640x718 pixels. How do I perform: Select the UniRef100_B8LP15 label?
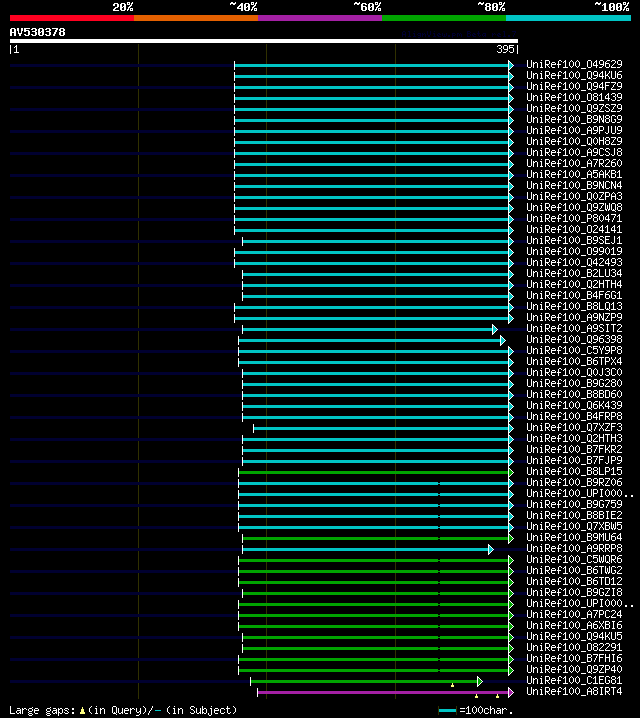574,471
